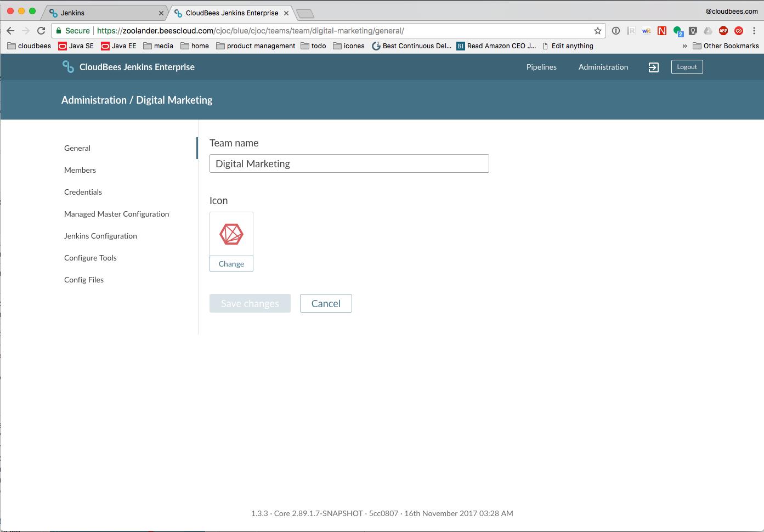Click the version footer text 1.3.3

click(x=382, y=513)
